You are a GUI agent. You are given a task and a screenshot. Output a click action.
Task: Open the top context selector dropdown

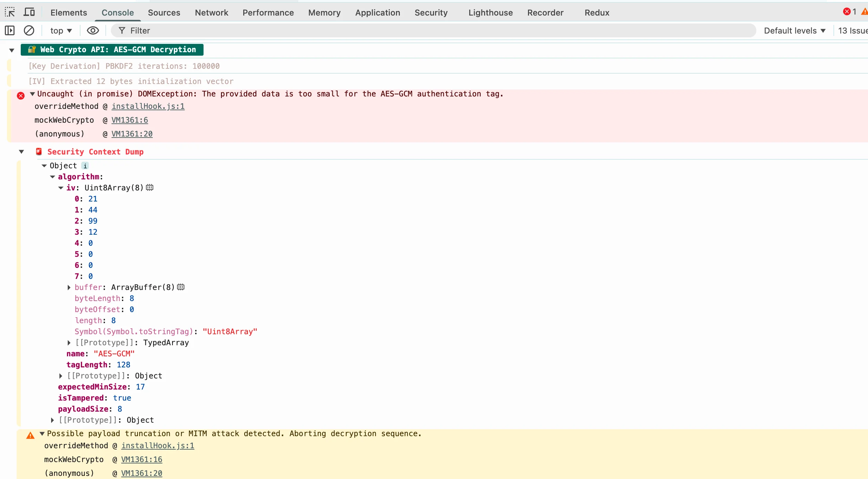(61, 30)
